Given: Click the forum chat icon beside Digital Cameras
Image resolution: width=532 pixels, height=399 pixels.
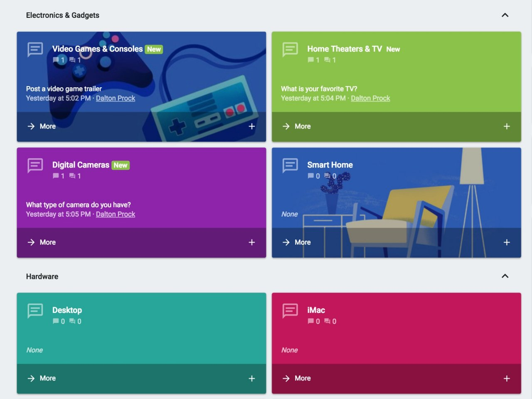Looking at the screenshot, I should point(35,165).
